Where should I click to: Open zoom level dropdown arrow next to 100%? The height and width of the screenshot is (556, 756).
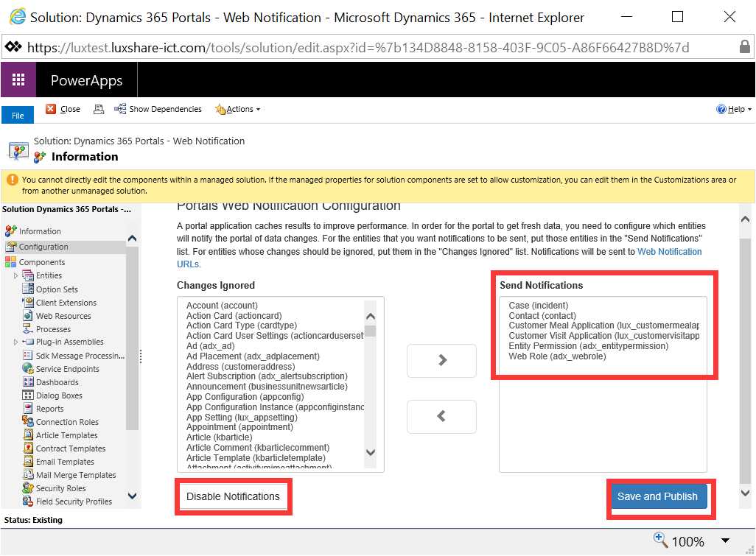[725, 541]
